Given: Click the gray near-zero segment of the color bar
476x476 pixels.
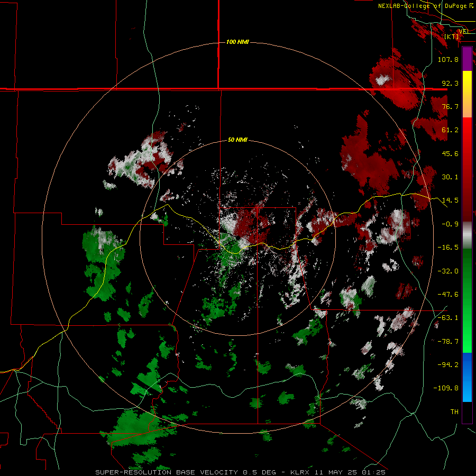Looking at the screenshot, I should [467, 235].
